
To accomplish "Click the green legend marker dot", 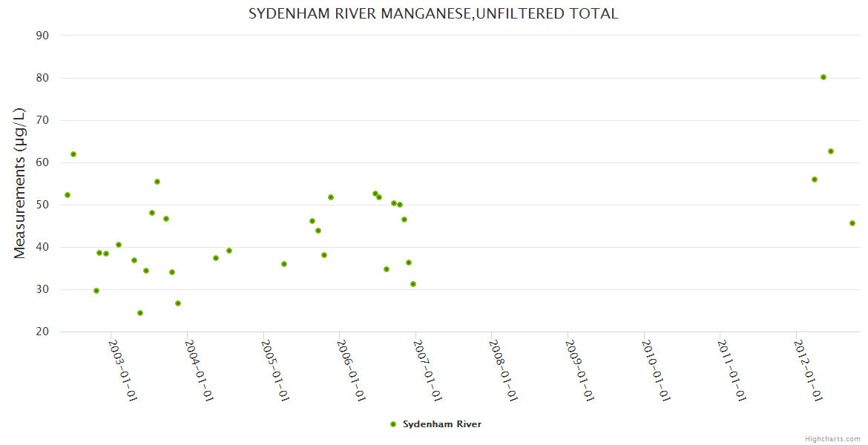I will (x=393, y=424).
